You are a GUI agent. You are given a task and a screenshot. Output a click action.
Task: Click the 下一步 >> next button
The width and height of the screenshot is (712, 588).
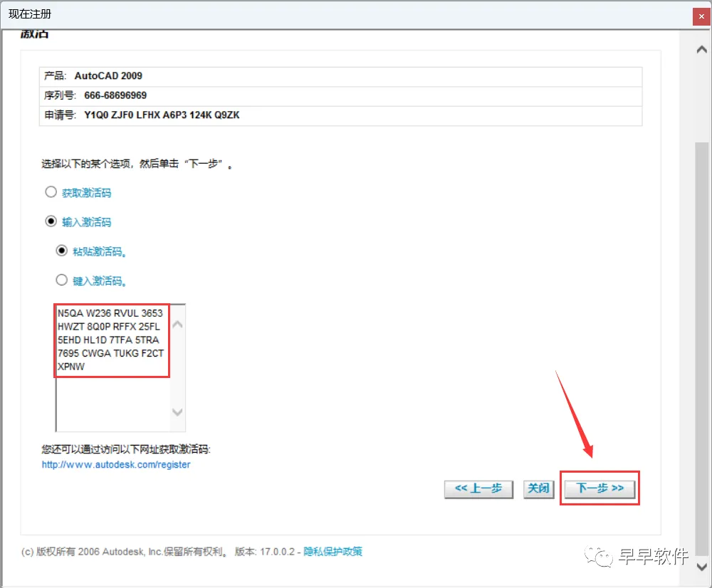[x=600, y=488]
